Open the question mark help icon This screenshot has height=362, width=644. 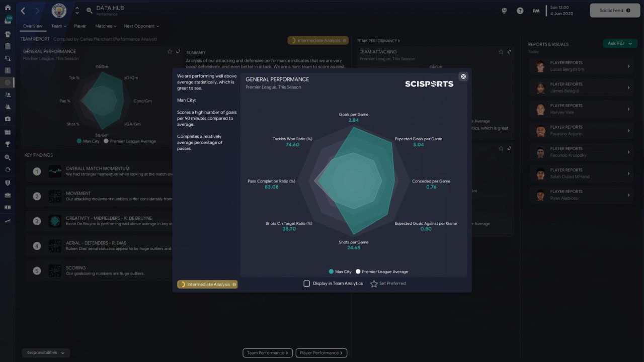pos(520,11)
